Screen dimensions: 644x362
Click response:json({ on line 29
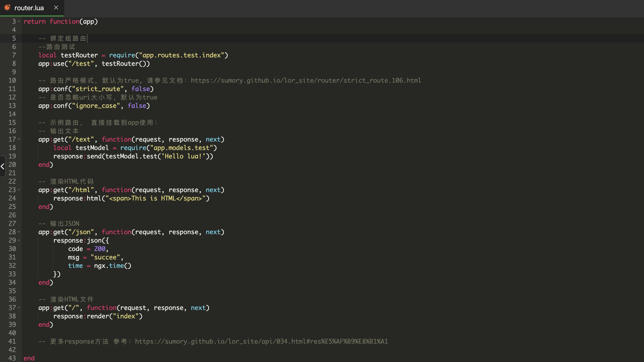coord(81,240)
